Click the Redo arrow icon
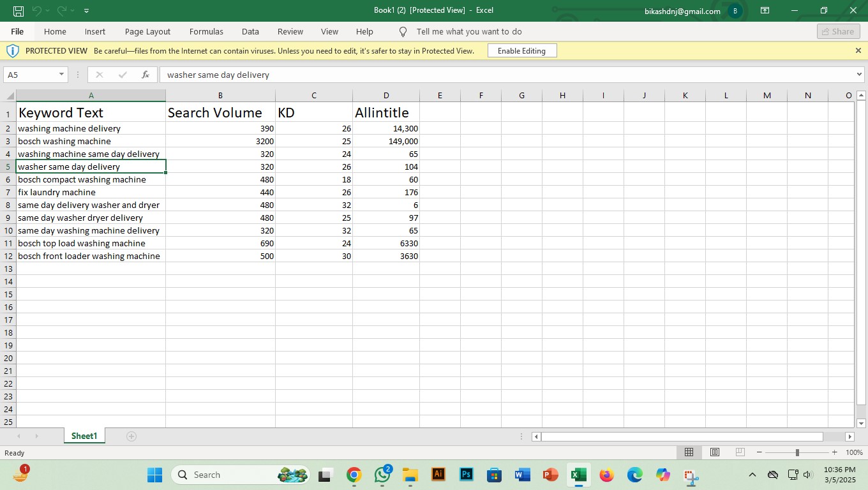The height and width of the screenshot is (490, 868). 61,11
